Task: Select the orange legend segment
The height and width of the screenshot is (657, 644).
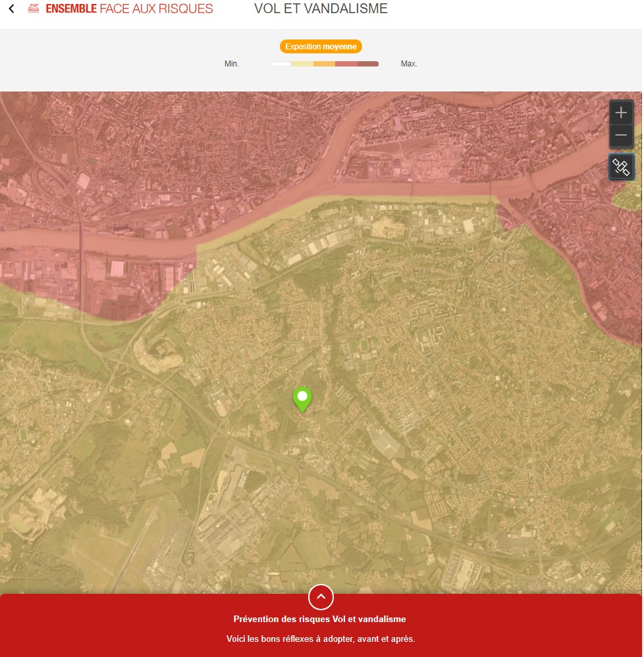Action: [x=324, y=64]
